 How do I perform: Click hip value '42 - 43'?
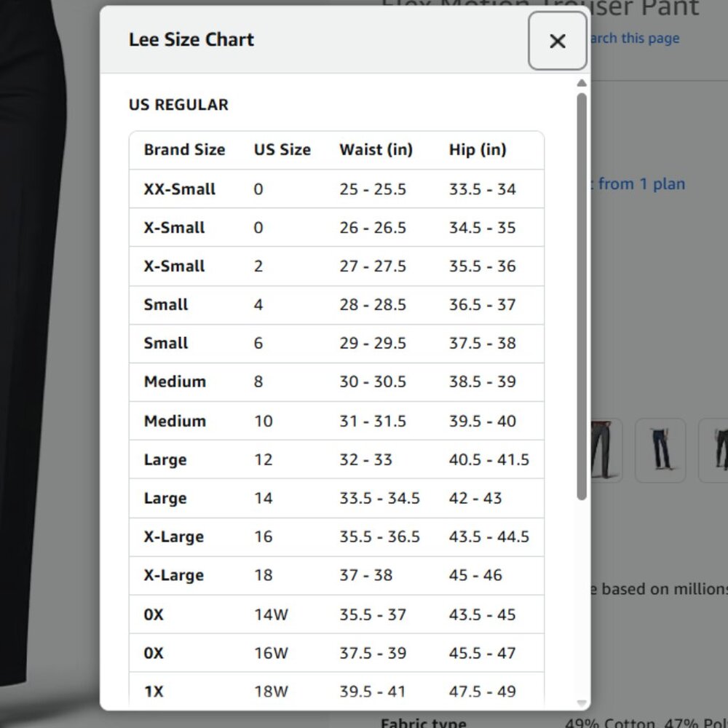point(475,498)
